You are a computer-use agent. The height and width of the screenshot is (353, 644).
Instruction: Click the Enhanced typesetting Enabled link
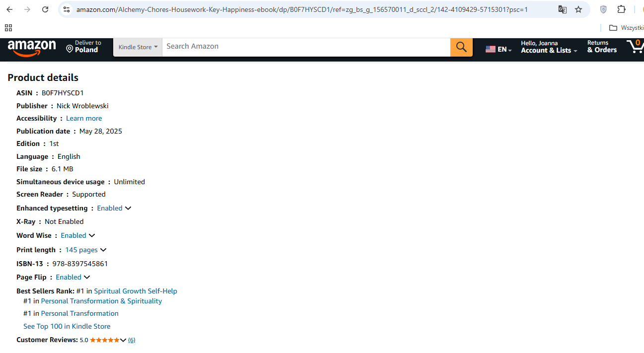[x=110, y=208]
